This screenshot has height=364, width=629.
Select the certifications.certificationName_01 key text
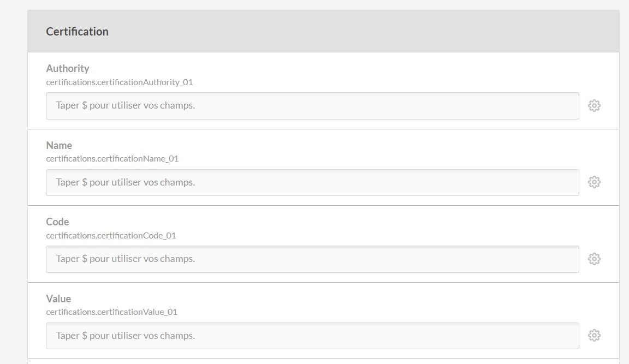coord(112,159)
